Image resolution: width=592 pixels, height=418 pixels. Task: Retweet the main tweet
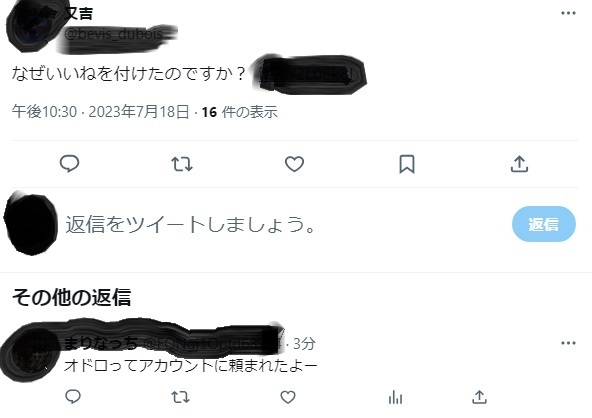182,164
